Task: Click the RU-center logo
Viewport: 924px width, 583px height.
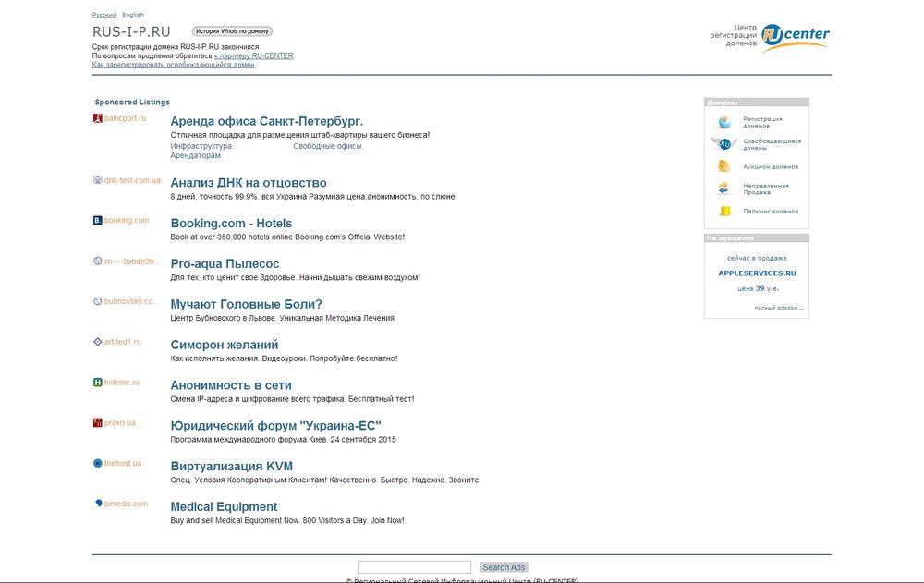Action: 795,36
